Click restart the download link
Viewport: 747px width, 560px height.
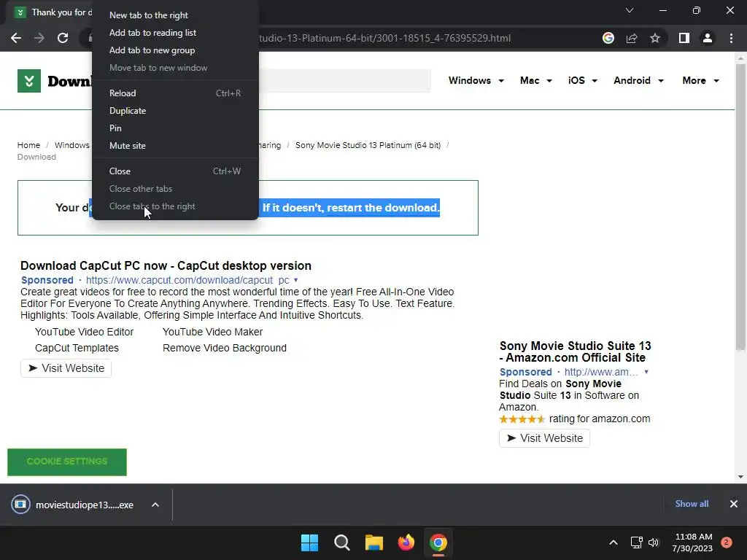pos(383,208)
